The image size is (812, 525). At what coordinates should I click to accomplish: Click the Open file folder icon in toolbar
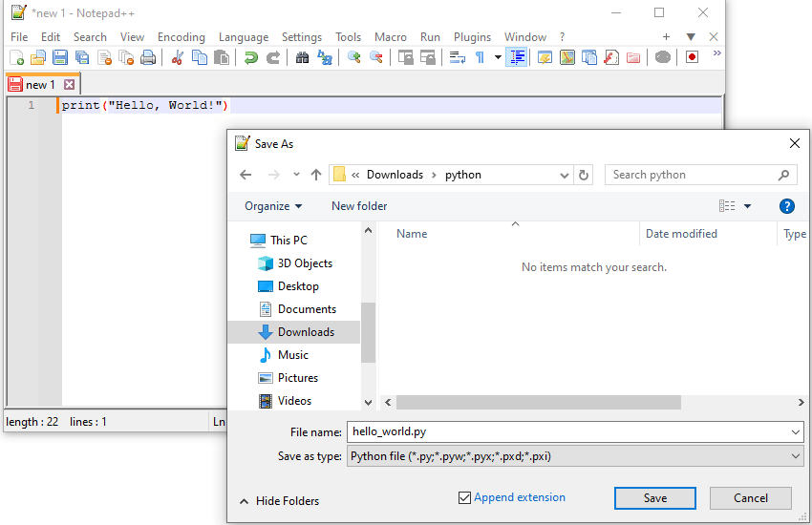(x=38, y=57)
